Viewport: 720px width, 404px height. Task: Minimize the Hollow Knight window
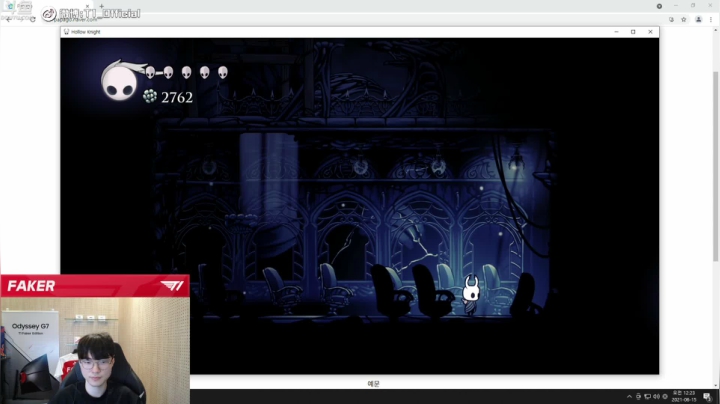pyautogui.click(x=616, y=32)
